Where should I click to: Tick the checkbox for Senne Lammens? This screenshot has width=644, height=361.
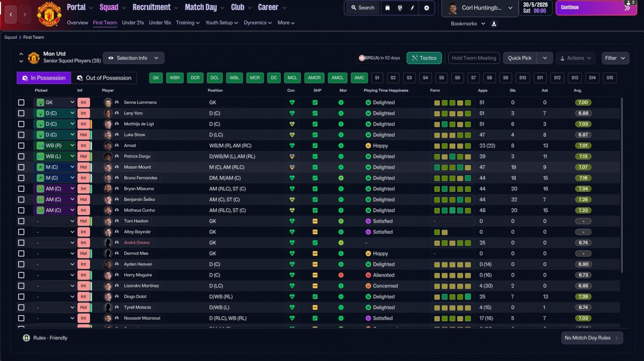coord(21,102)
